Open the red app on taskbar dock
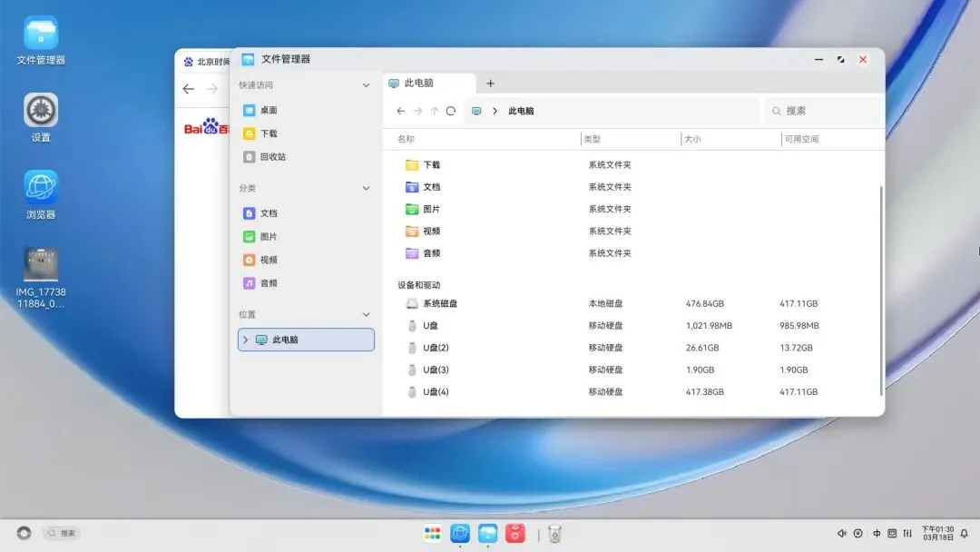Viewport: 980px width, 552px height. pos(515,533)
